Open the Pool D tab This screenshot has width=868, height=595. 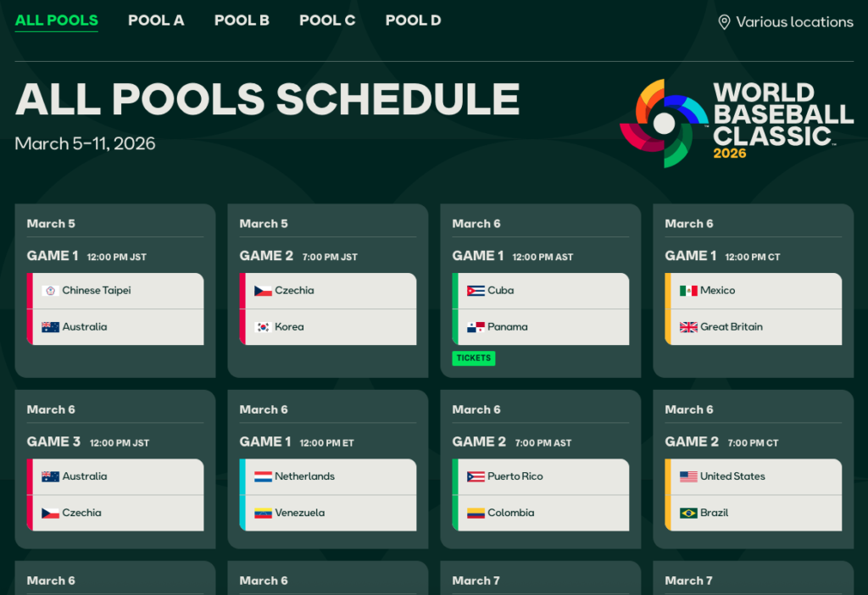(x=413, y=20)
